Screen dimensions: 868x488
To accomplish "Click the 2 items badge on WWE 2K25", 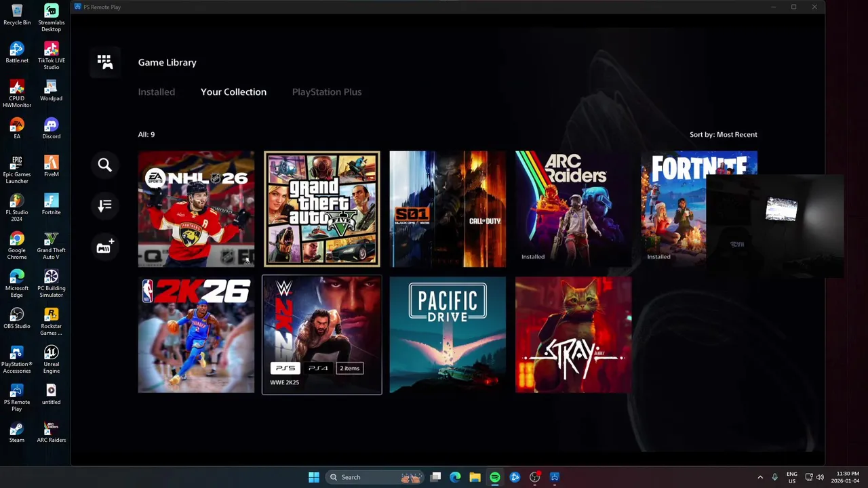I will (x=350, y=368).
